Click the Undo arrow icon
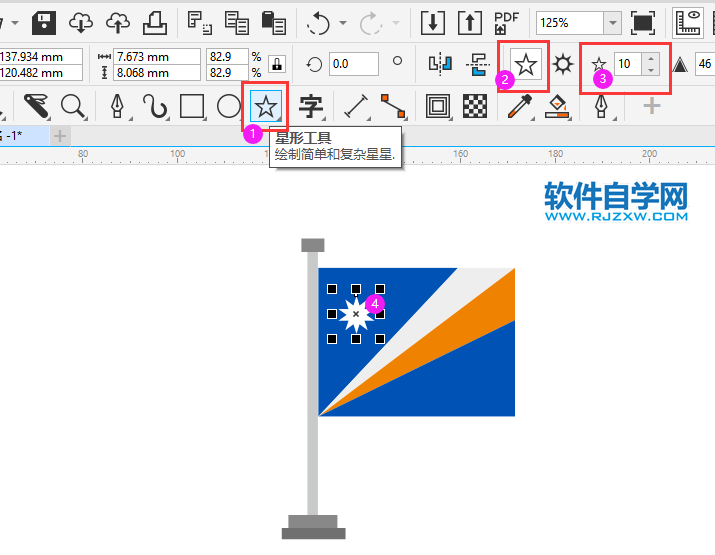The image size is (715, 555). coord(318,23)
